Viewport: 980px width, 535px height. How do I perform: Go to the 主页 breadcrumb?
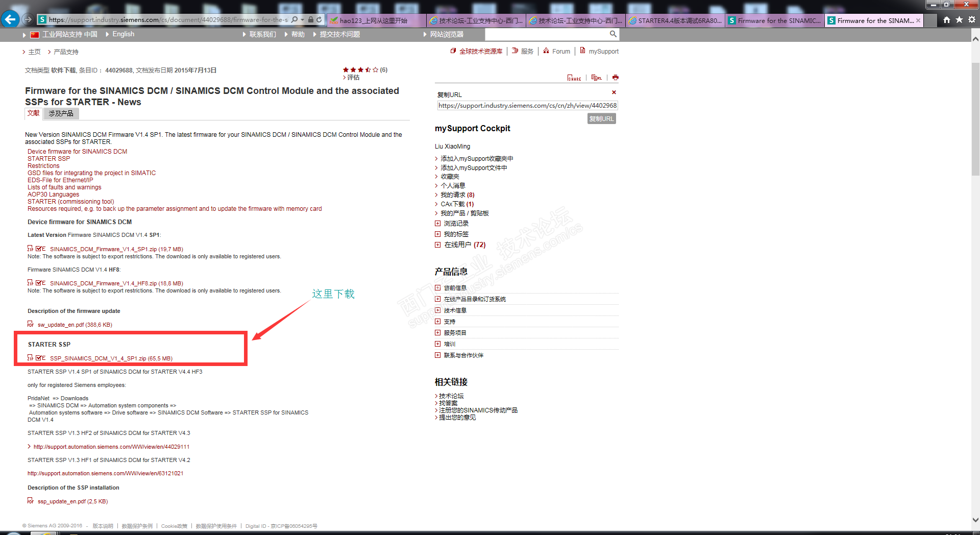pos(34,52)
